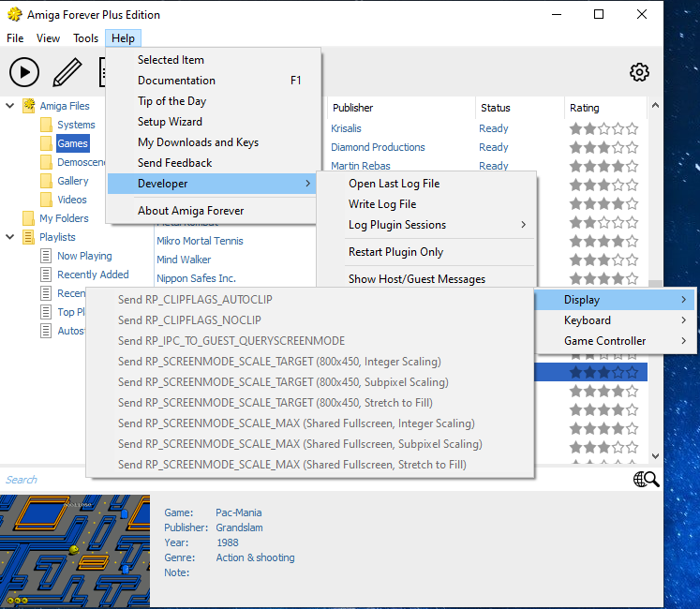Open the Display submenu
Screen dimensions: 700x609
coord(615,300)
